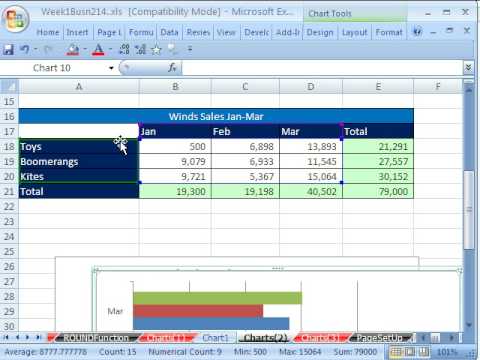480x360 pixels.
Task: Open the Review ribbon tab
Action: [198, 32]
